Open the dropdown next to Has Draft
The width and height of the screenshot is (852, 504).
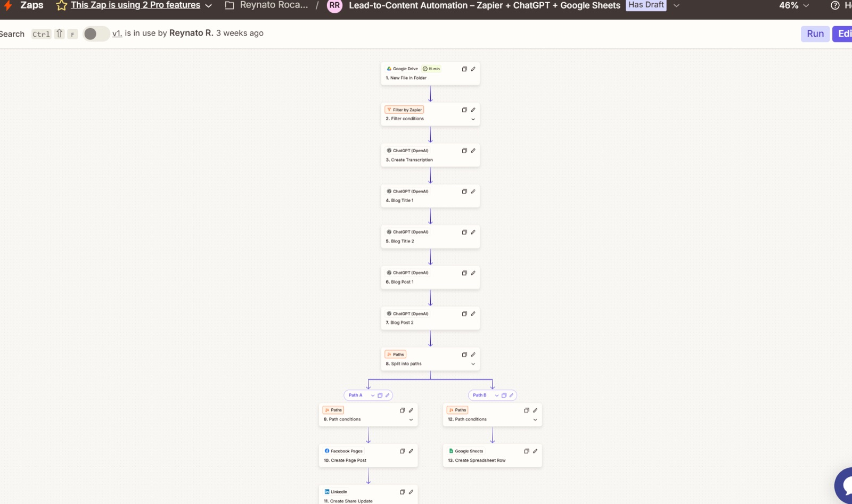tap(676, 5)
